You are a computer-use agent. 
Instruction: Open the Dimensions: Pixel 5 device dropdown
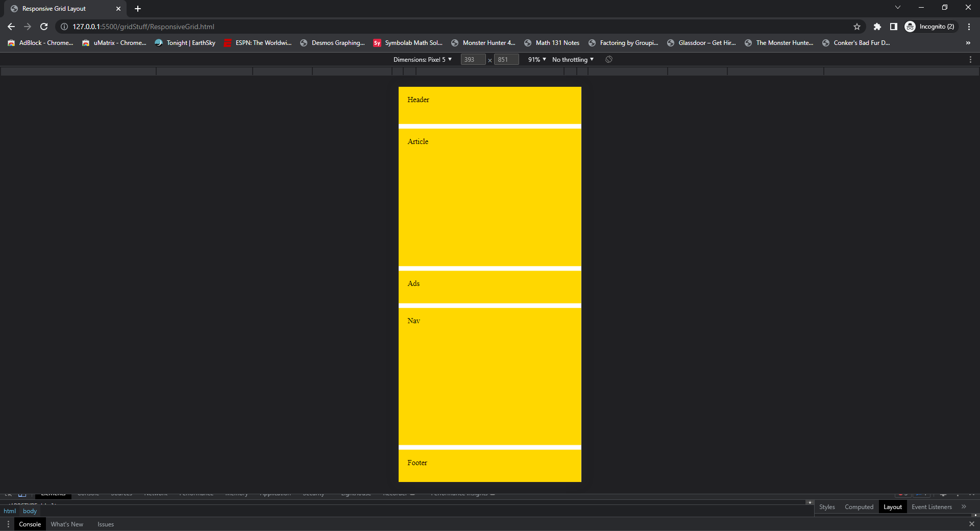tap(423, 60)
